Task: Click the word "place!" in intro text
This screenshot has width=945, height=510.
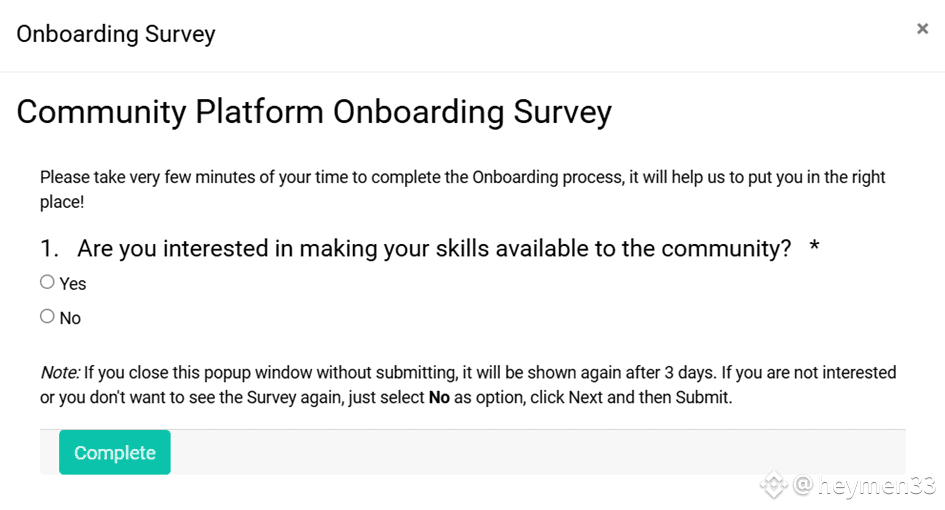Action: click(62, 203)
